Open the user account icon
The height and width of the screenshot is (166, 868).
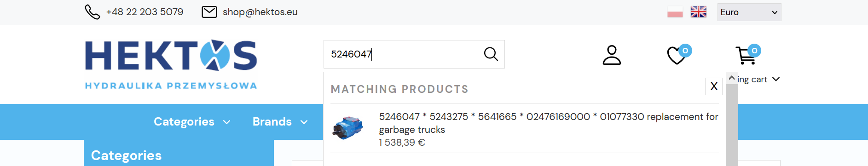click(x=612, y=55)
